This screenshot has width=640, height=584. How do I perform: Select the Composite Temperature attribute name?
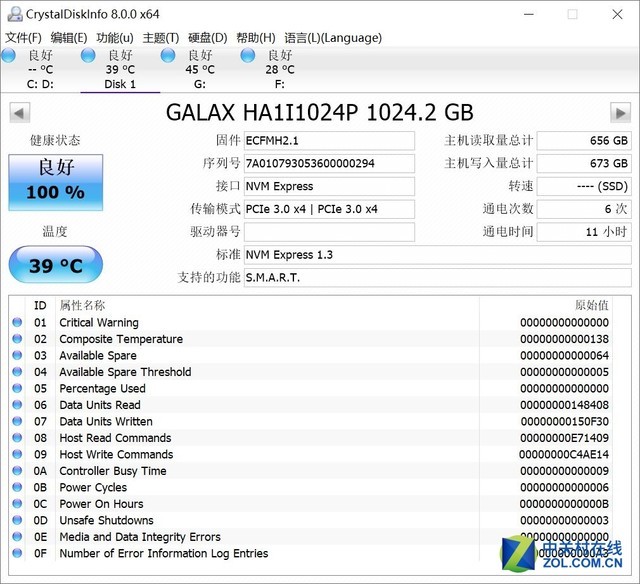(121, 339)
